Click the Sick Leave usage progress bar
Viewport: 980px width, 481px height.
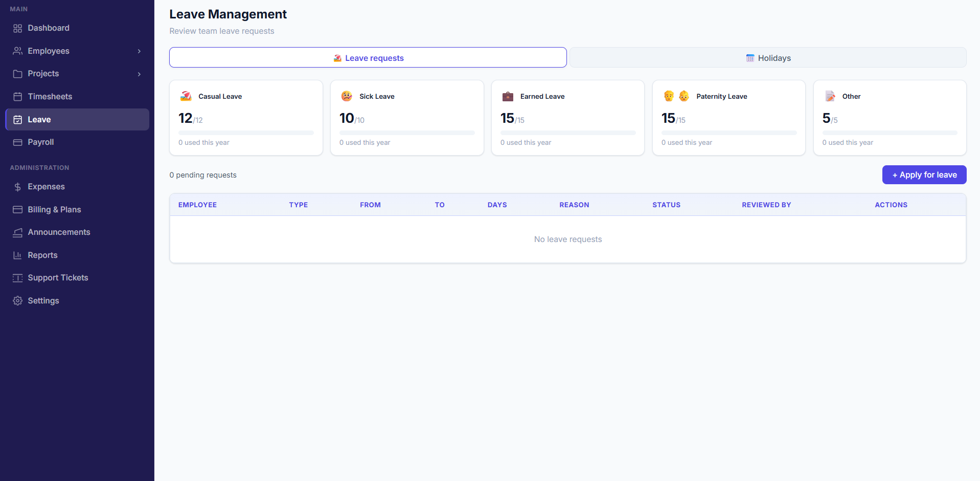(407, 133)
